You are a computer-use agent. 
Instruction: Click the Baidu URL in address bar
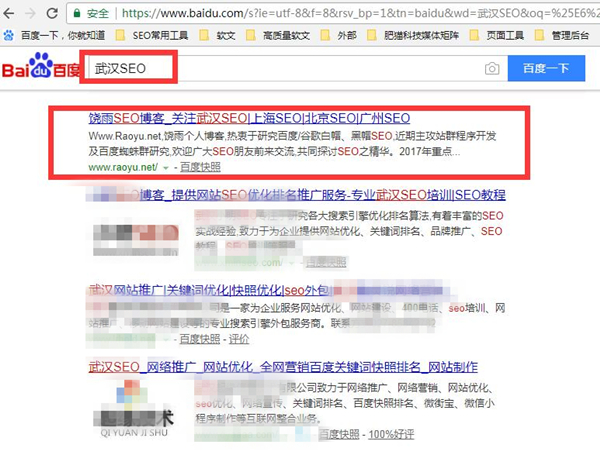pos(360,13)
